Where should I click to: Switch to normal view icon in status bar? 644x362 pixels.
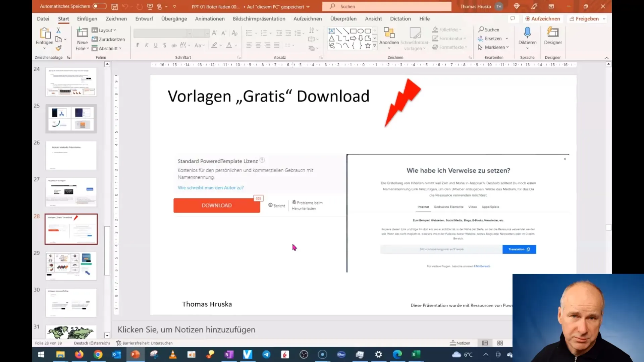click(485, 343)
